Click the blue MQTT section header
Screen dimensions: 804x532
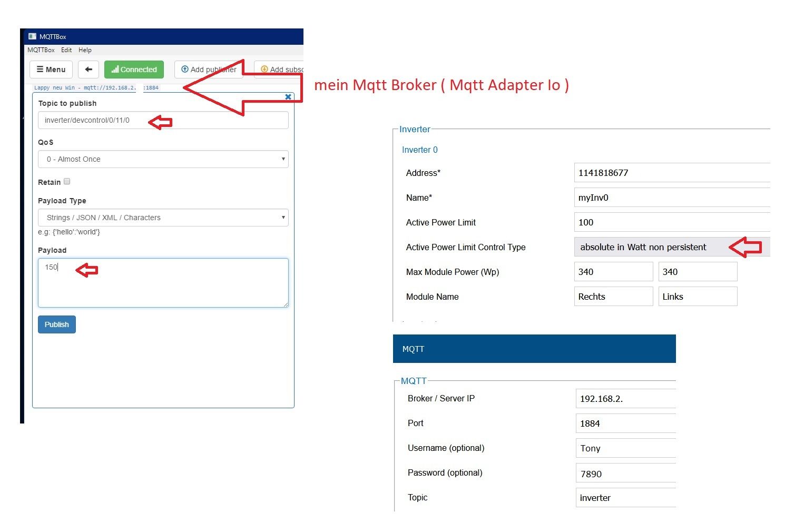click(x=534, y=349)
